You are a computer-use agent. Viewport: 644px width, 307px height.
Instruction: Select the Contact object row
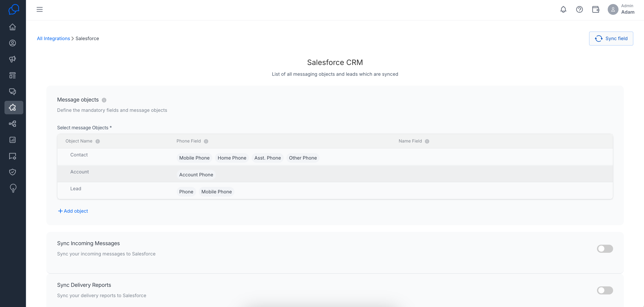(x=335, y=157)
